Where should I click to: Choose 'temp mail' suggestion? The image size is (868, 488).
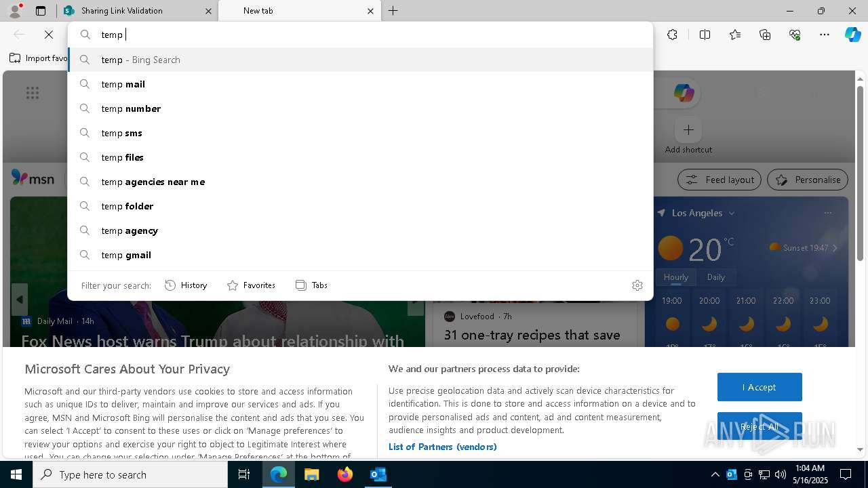click(360, 84)
